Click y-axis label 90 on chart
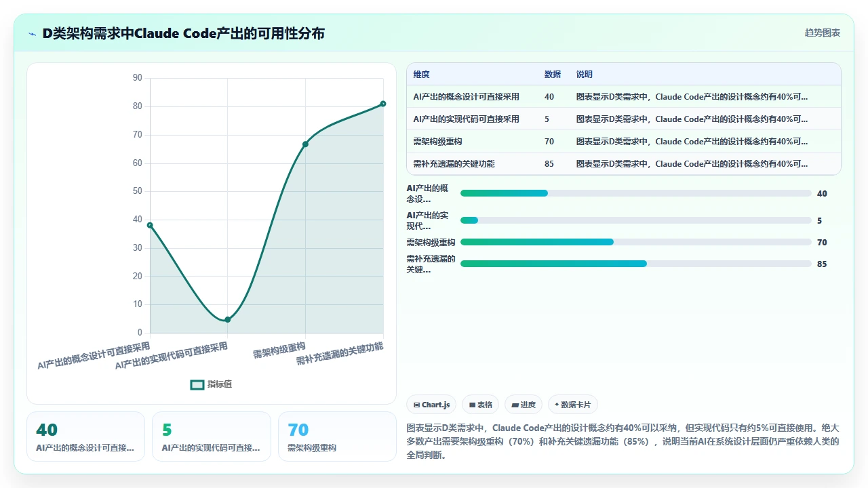 pyautogui.click(x=138, y=78)
